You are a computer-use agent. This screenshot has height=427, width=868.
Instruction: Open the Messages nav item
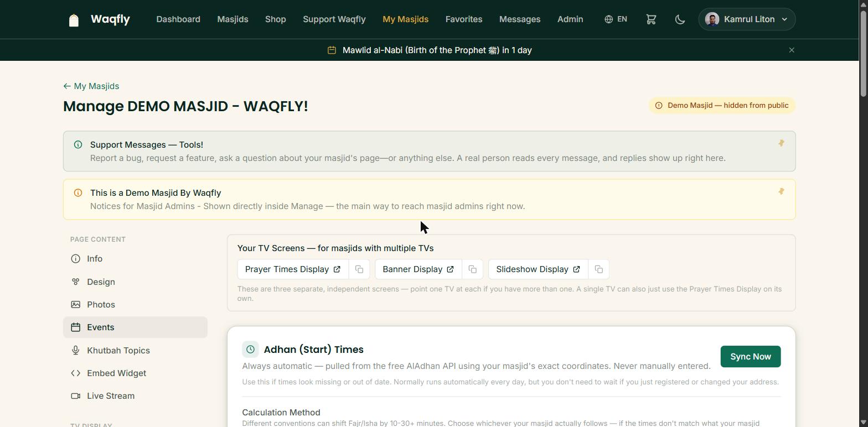point(520,19)
